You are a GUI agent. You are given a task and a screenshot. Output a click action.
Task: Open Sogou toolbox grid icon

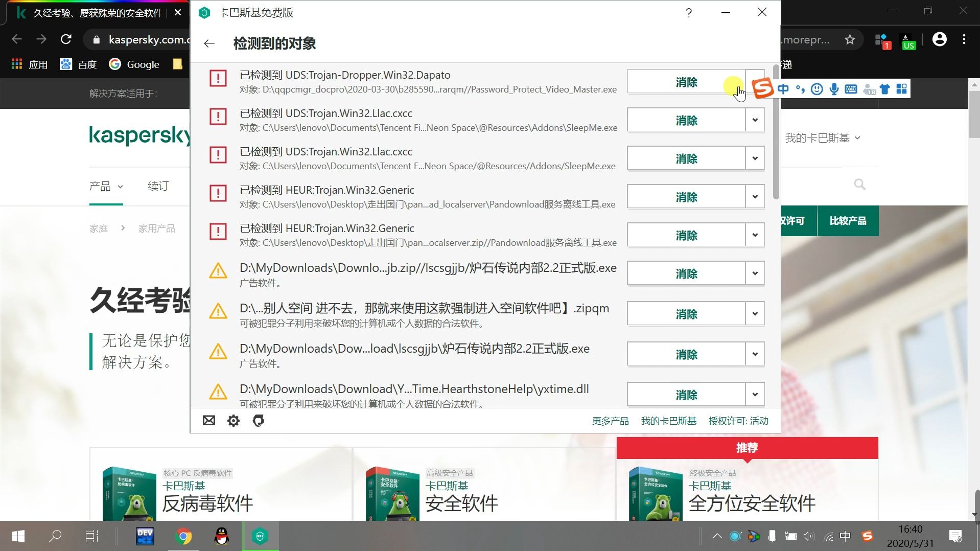coord(902,89)
